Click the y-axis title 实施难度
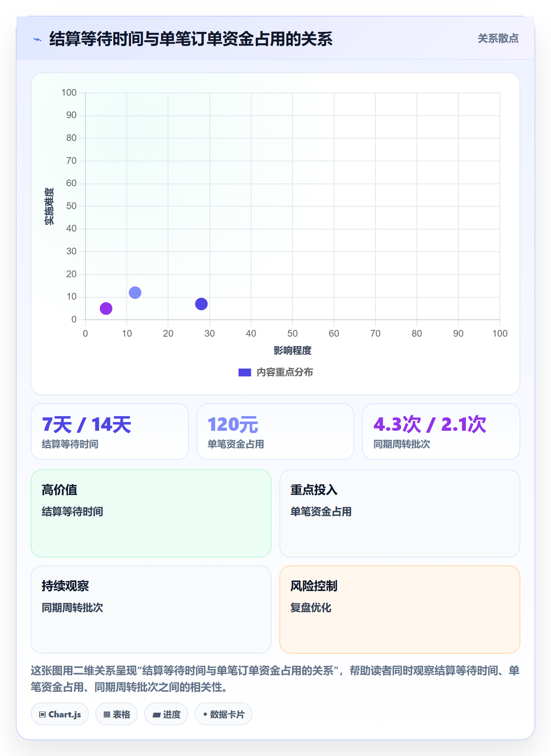Image resolution: width=551 pixels, height=756 pixels. click(49, 206)
